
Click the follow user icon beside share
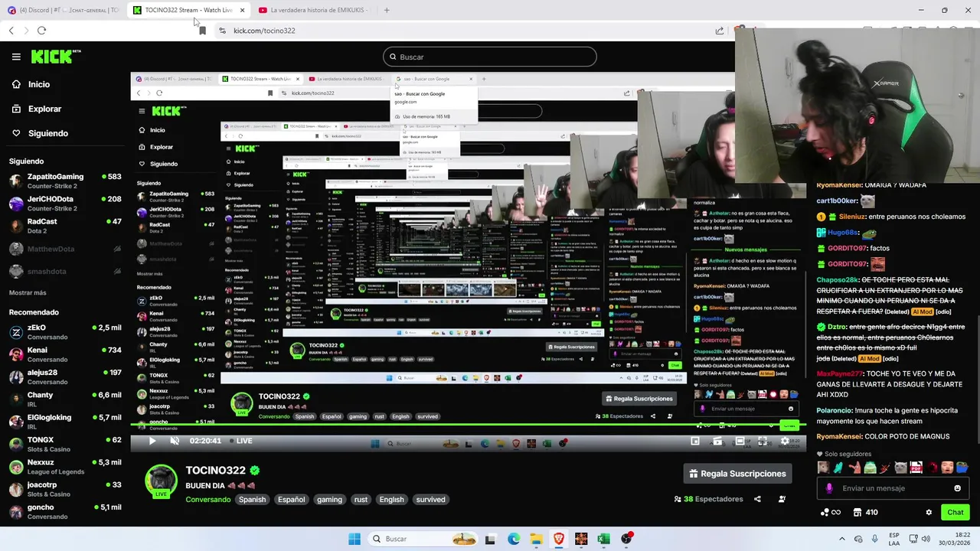click(x=782, y=499)
